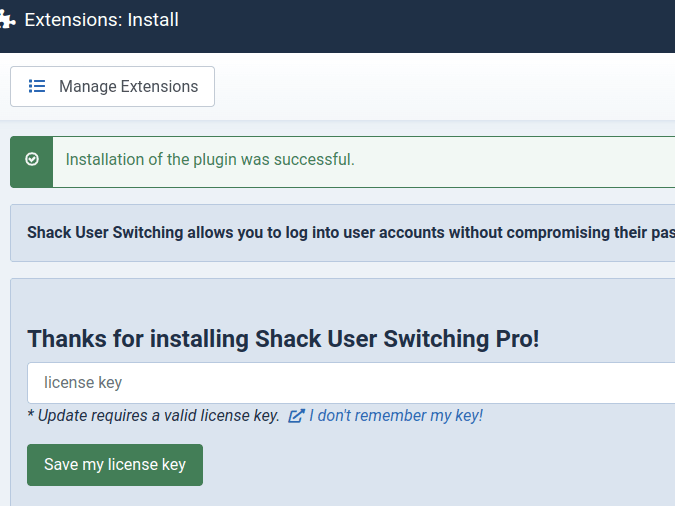Click the Update requires a valid license key note
This screenshot has height=506, width=675.
point(154,416)
